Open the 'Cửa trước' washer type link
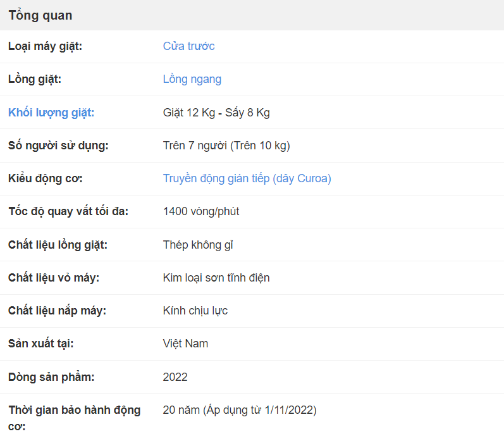The height and width of the screenshot is (441, 504). pyautogui.click(x=188, y=46)
